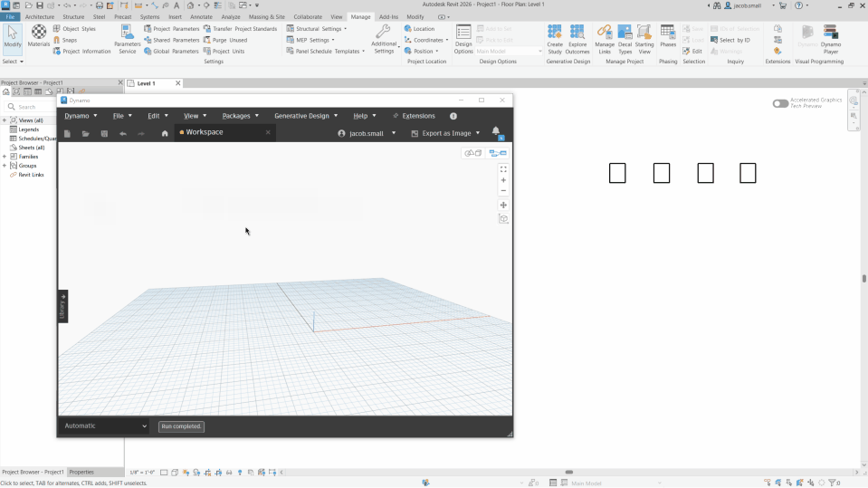Create new file in Dynamo toolbar
Screen dimensions: 868x488
click(x=67, y=133)
